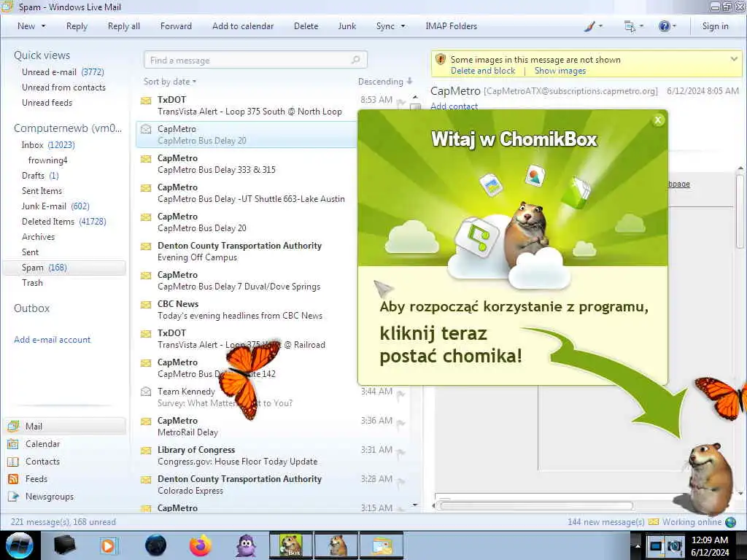Open Junk E-mail folder
Screen dimensions: 747x560
pos(55,206)
